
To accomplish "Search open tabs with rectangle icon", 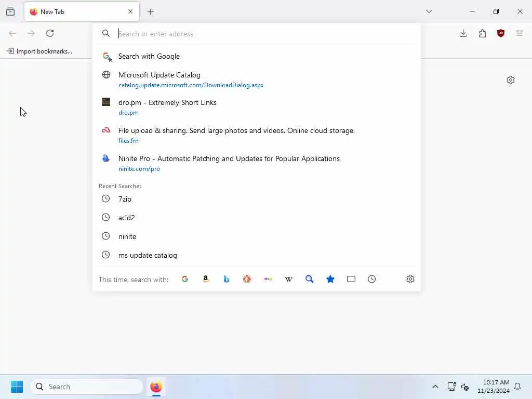I will [351, 279].
